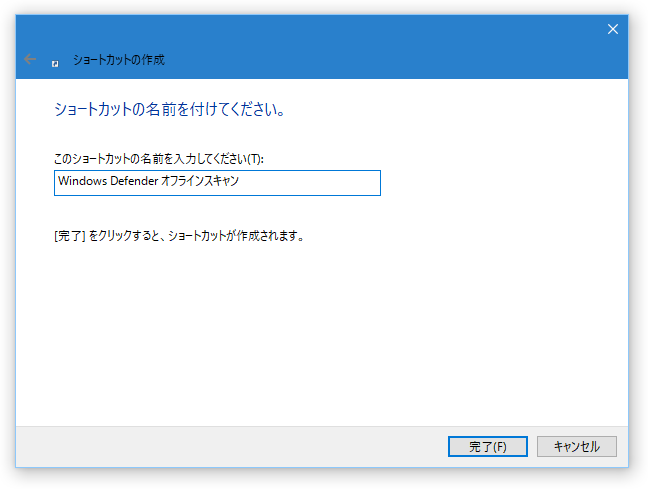Click the 作成されます ending of the instruction sentence

(270, 236)
